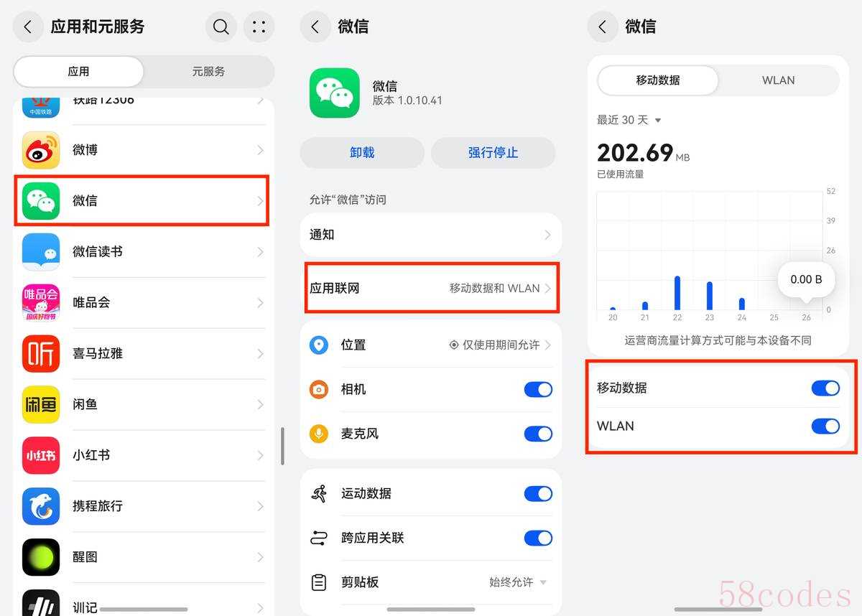Tap the 相机 camera icon
Image resolution: width=862 pixels, height=616 pixels.
point(319,389)
